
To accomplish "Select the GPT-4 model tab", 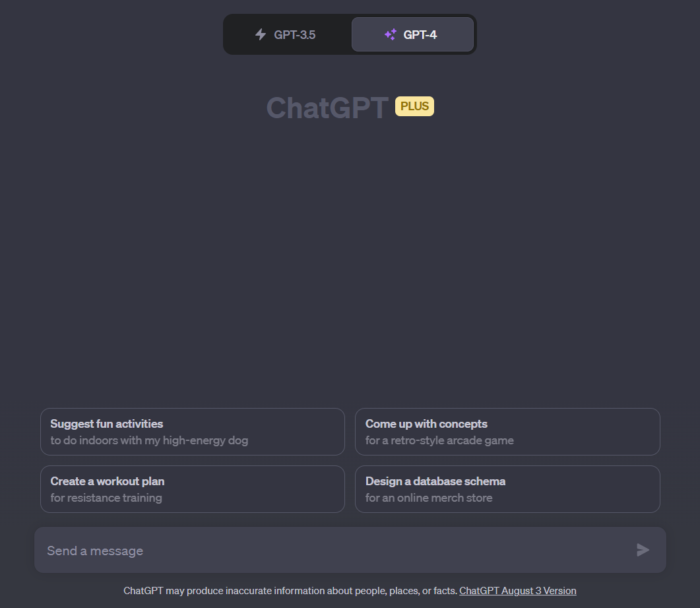I will pos(412,34).
